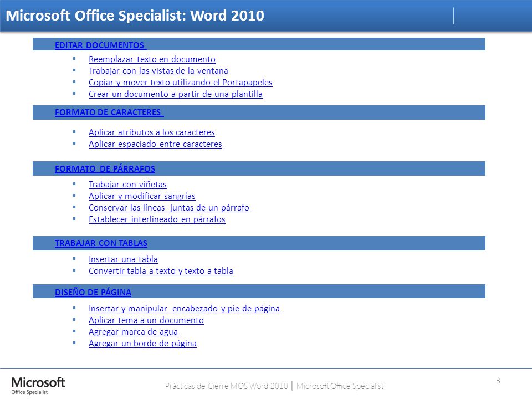Open Reemplazar texto en documento link
The width and height of the screenshot is (532, 399).
[x=152, y=59]
